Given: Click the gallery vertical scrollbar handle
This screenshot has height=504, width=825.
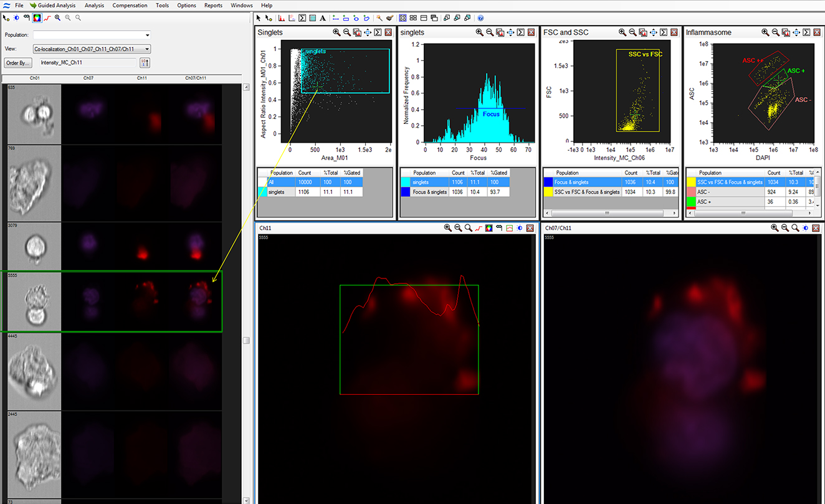Looking at the screenshot, I should [x=246, y=340].
